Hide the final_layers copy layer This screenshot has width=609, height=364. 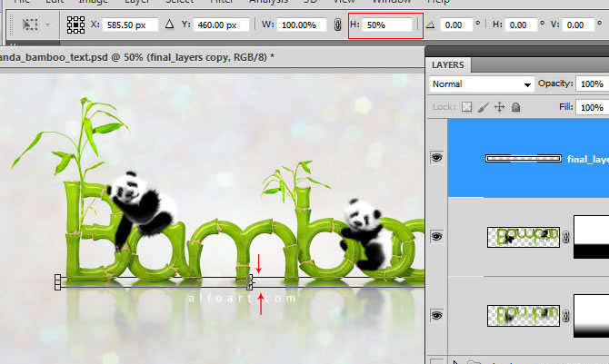[x=437, y=158]
